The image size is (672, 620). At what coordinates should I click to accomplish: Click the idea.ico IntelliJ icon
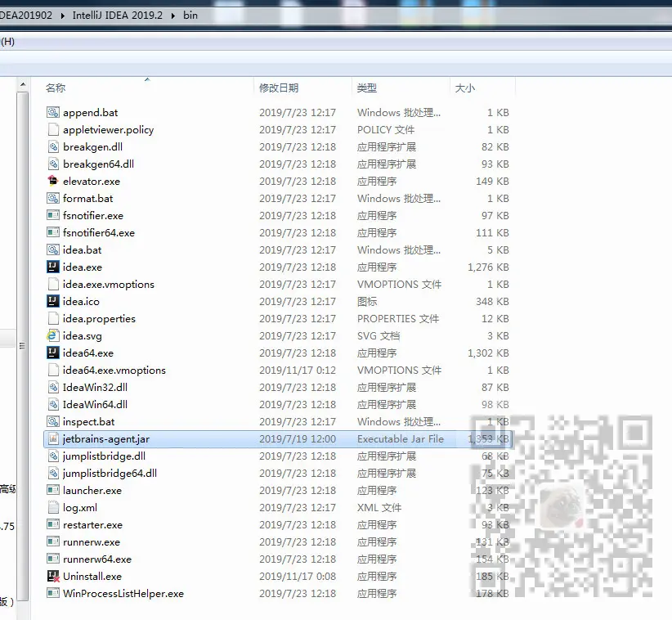(x=52, y=301)
